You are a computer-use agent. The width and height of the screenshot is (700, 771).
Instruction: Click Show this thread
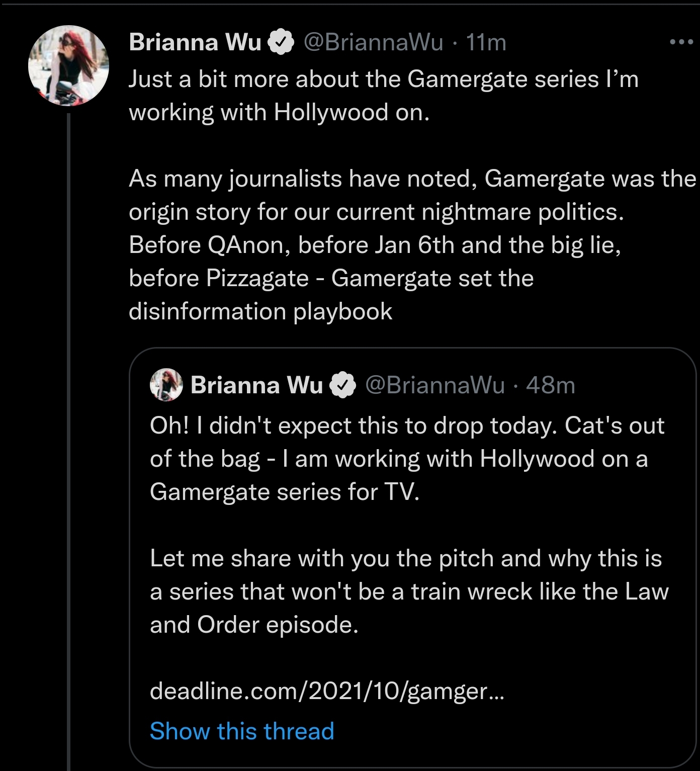click(242, 731)
